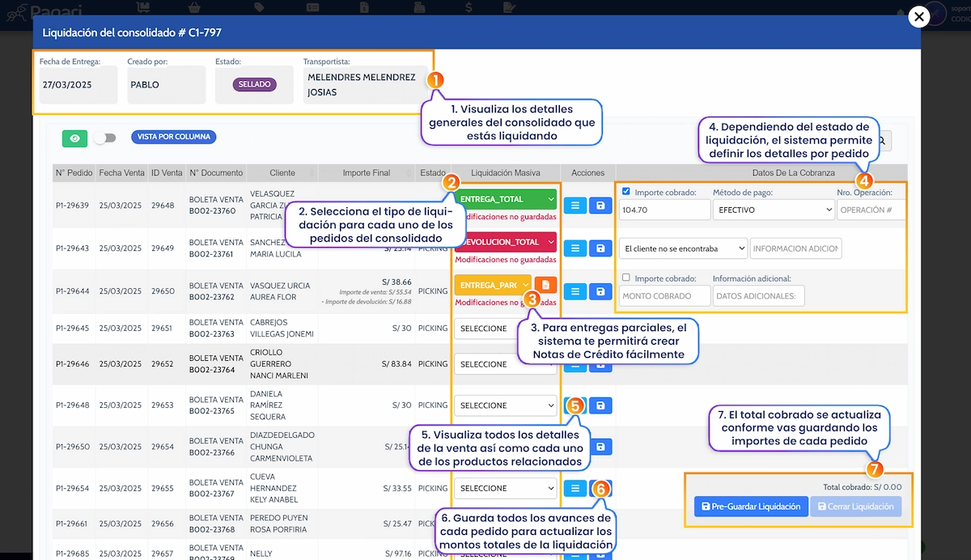Screen dimensions: 971x560
Task: Enable Importe cobrado checkbox for order P1-29644
Action: [x=626, y=278]
